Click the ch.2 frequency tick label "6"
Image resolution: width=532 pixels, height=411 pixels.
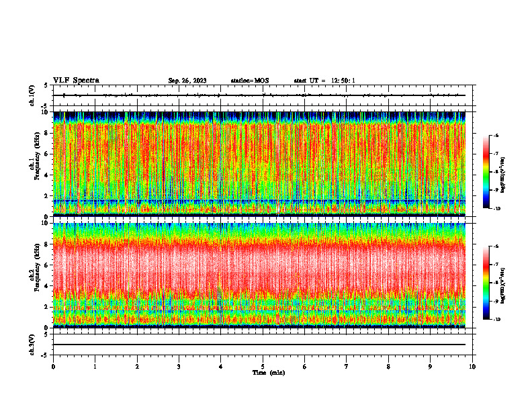(x=47, y=265)
